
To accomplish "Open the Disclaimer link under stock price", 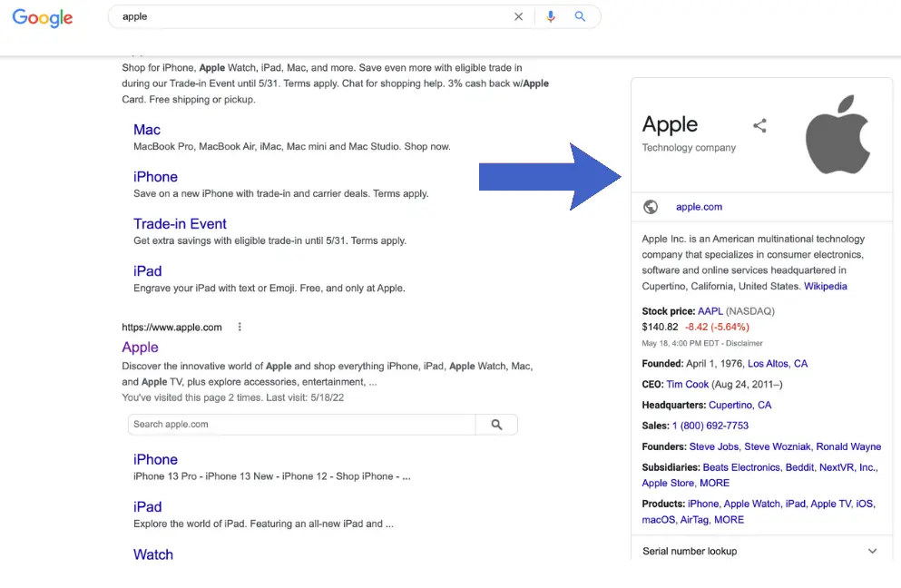I will pyautogui.click(x=744, y=343).
